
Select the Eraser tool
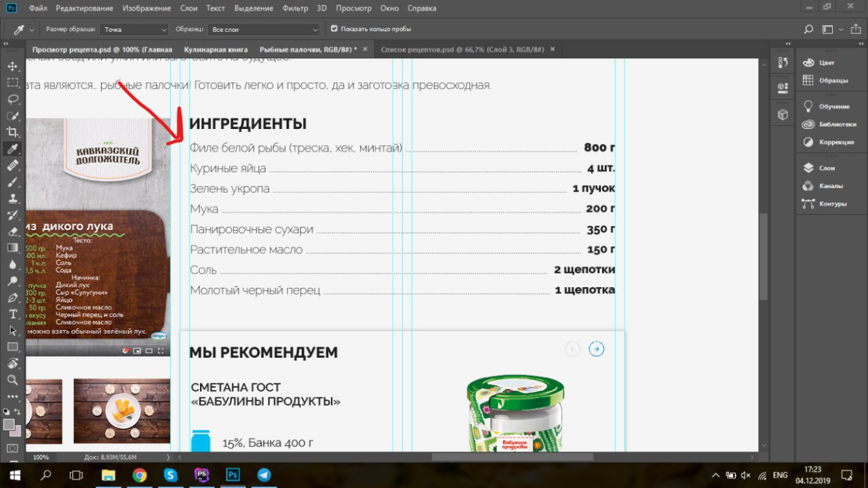[x=12, y=231]
